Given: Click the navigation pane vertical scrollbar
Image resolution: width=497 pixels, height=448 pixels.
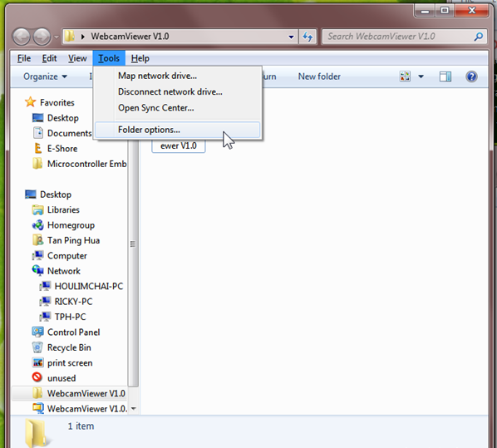Looking at the screenshot, I should click(x=133, y=263).
